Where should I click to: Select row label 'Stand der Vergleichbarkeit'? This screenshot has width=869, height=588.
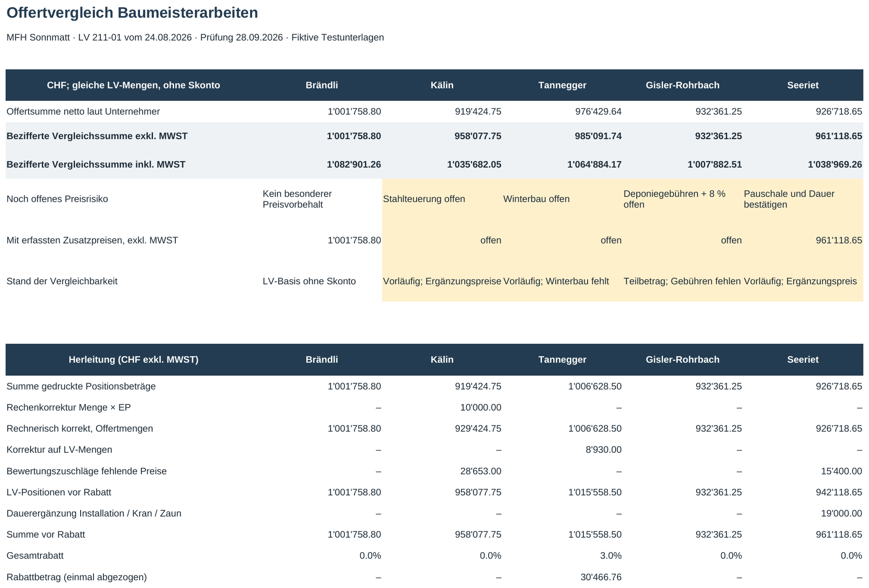[62, 281]
